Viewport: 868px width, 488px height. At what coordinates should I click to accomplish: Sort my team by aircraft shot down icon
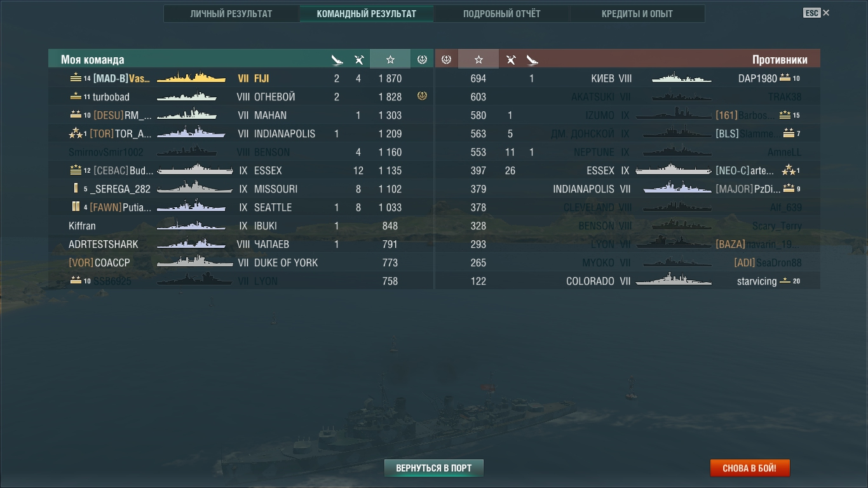(x=359, y=60)
